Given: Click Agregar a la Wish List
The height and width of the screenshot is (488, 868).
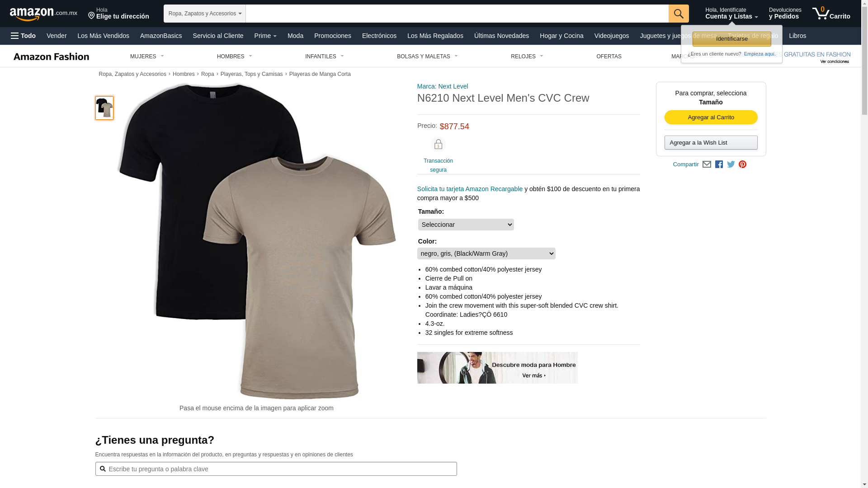Looking at the screenshot, I should [x=711, y=143].
